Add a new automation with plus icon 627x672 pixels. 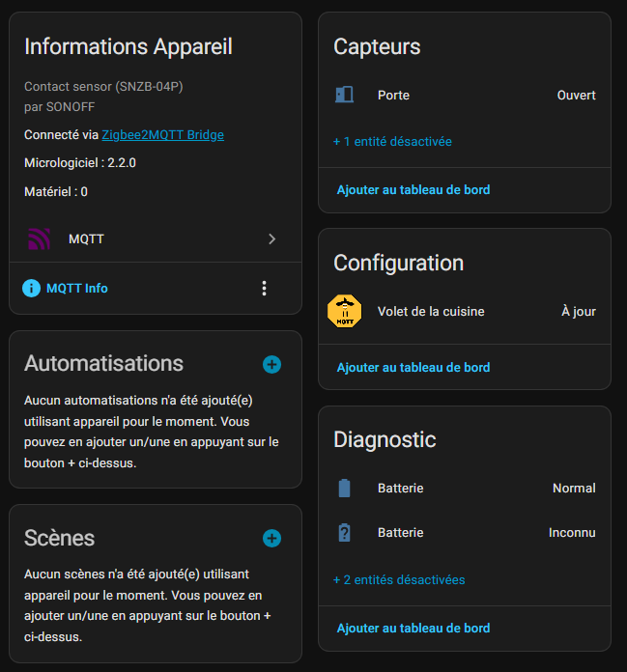coord(271,364)
